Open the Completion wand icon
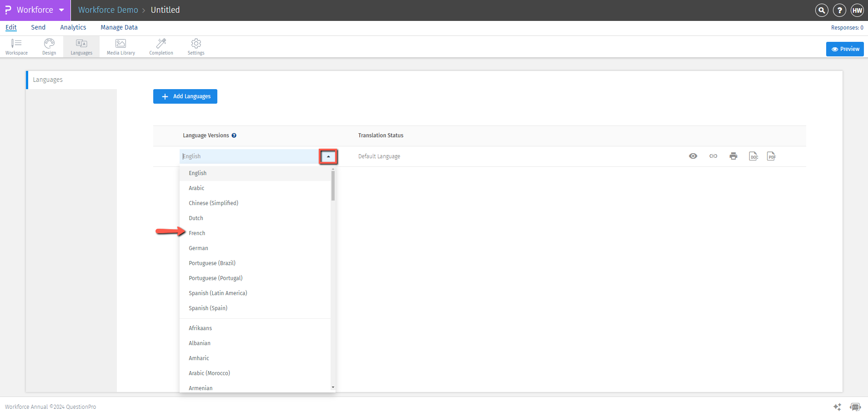This screenshot has width=868, height=412. 161,47
